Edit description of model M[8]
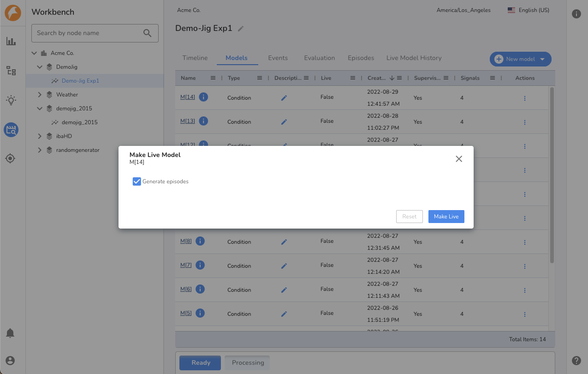588x374 pixels. (284, 242)
